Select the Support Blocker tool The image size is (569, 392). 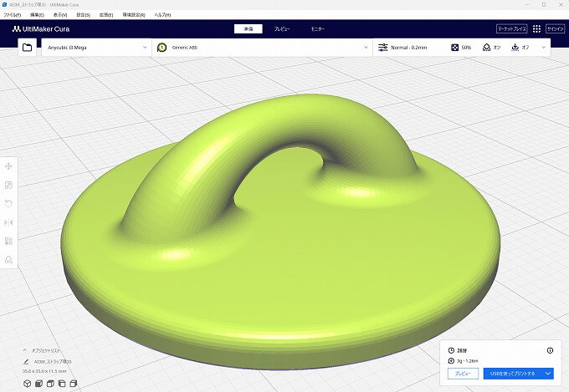coord(8,259)
